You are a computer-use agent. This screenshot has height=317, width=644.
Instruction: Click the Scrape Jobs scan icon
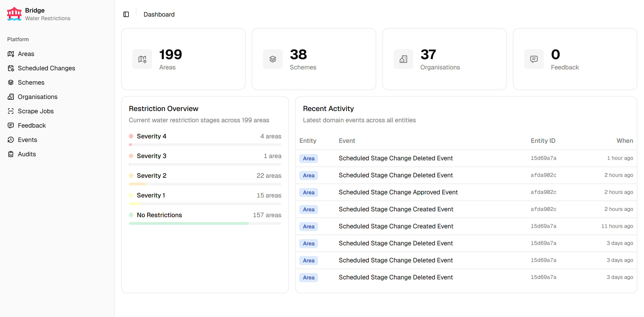tap(11, 111)
